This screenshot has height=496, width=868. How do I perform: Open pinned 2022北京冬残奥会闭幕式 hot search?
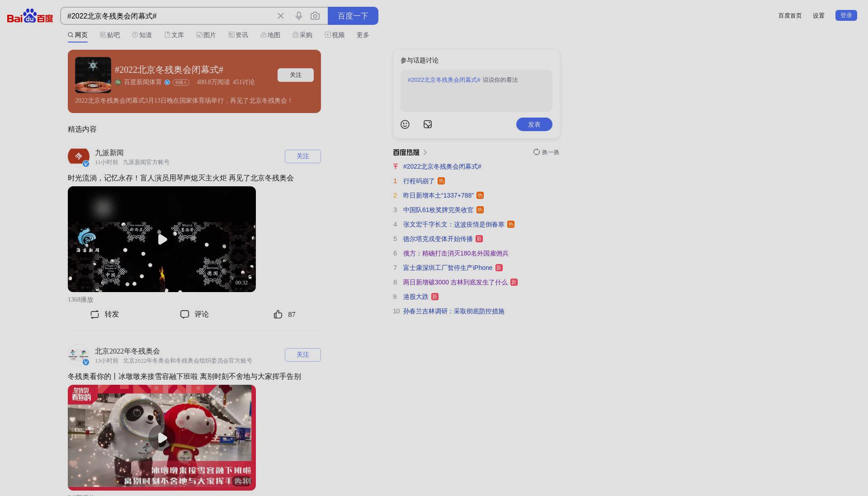(442, 167)
